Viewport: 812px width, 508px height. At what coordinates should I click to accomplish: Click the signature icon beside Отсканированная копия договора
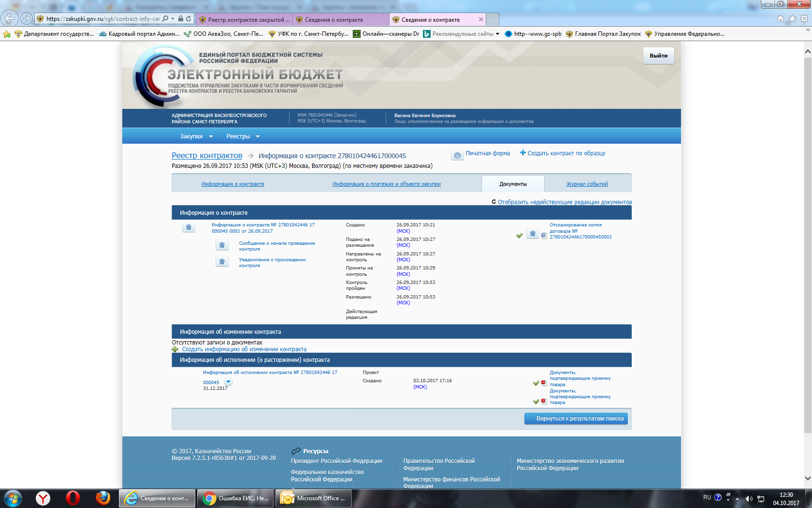[533, 234]
